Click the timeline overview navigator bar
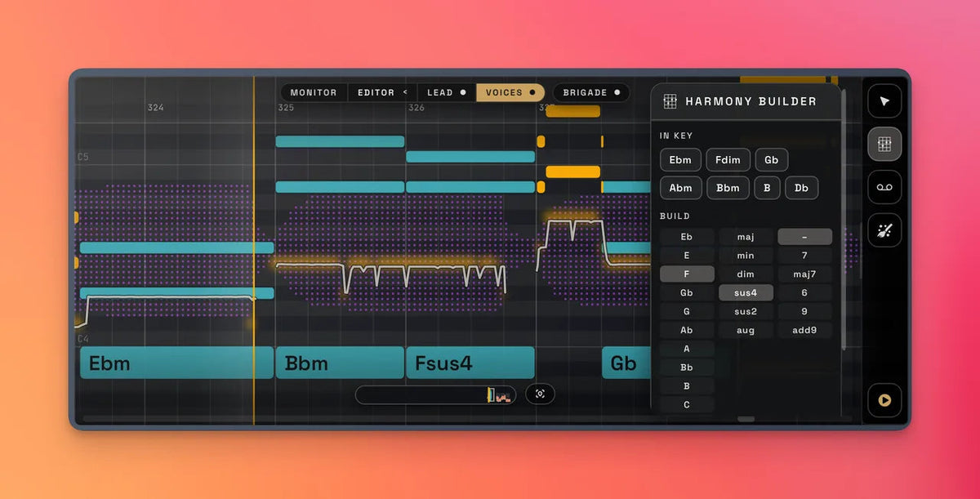980x499 pixels. (435, 395)
